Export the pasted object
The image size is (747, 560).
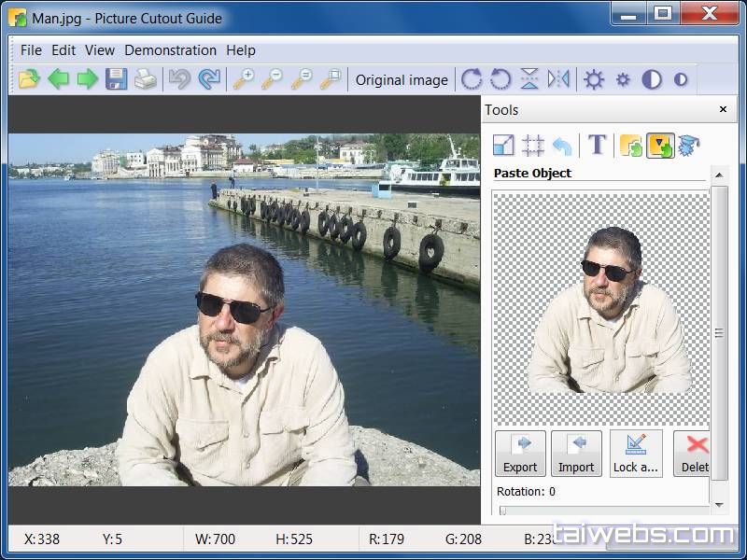[520, 454]
